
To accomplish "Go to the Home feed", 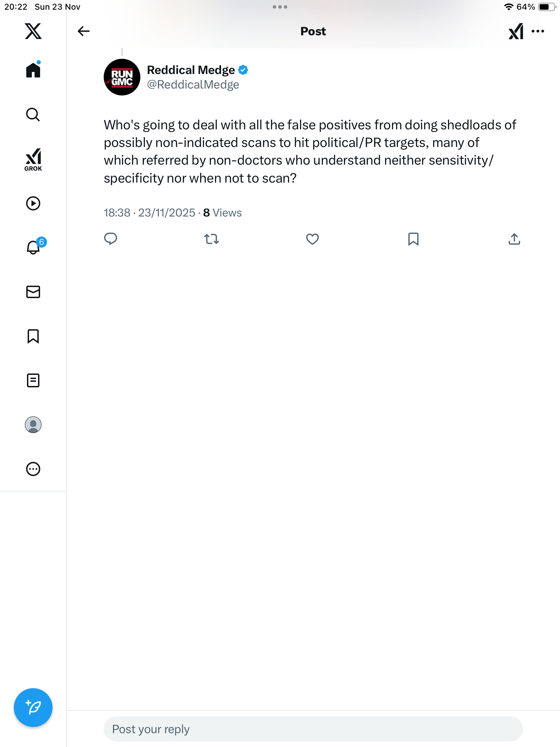I will [33, 70].
